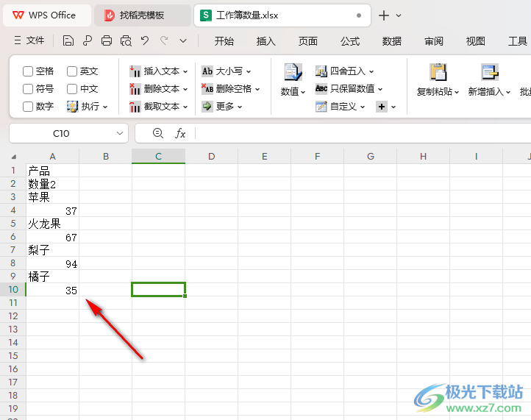
Task: Click the 复制粘贴 clipboard icon
Action: [x=438, y=72]
